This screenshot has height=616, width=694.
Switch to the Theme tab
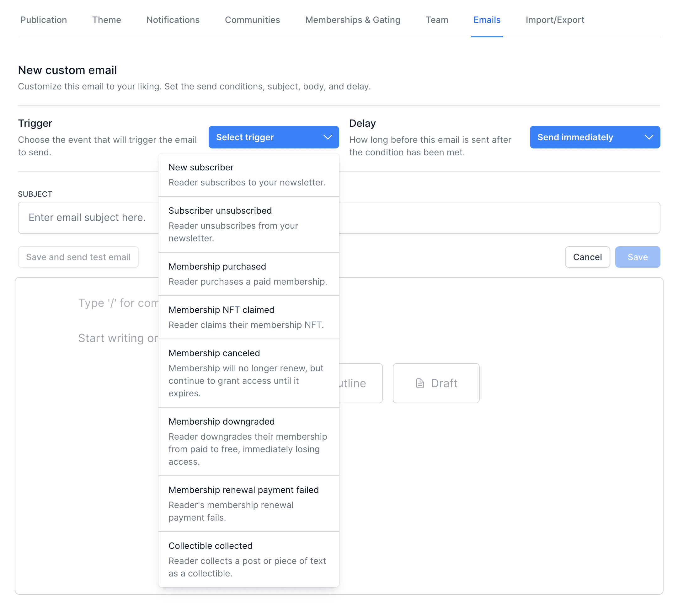coord(107,20)
